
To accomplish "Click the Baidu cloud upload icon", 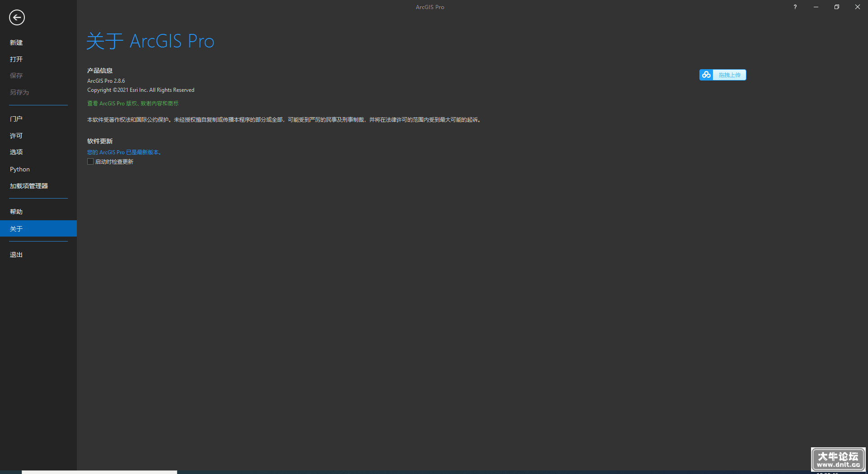I will (x=706, y=75).
